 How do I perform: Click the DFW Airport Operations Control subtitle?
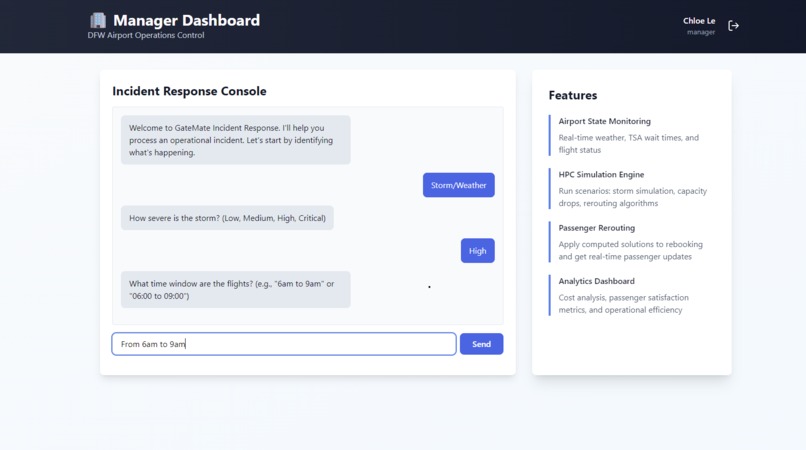tap(146, 35)
